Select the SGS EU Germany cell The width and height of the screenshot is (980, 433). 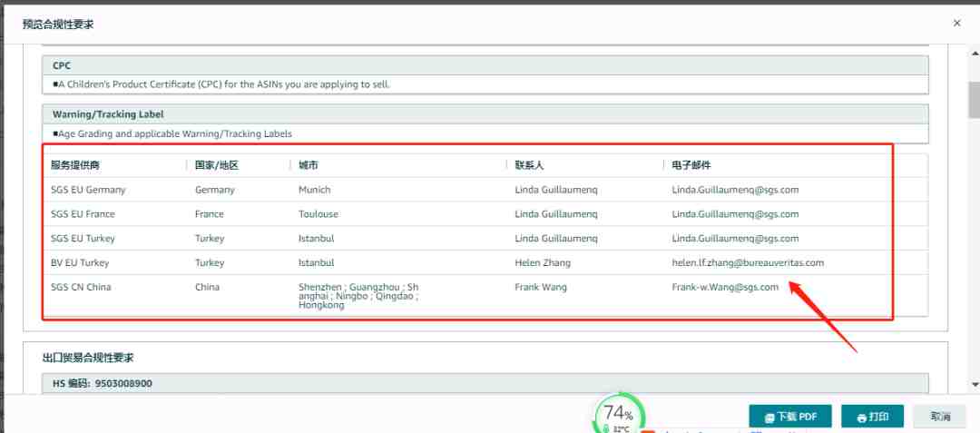[88, 190]
